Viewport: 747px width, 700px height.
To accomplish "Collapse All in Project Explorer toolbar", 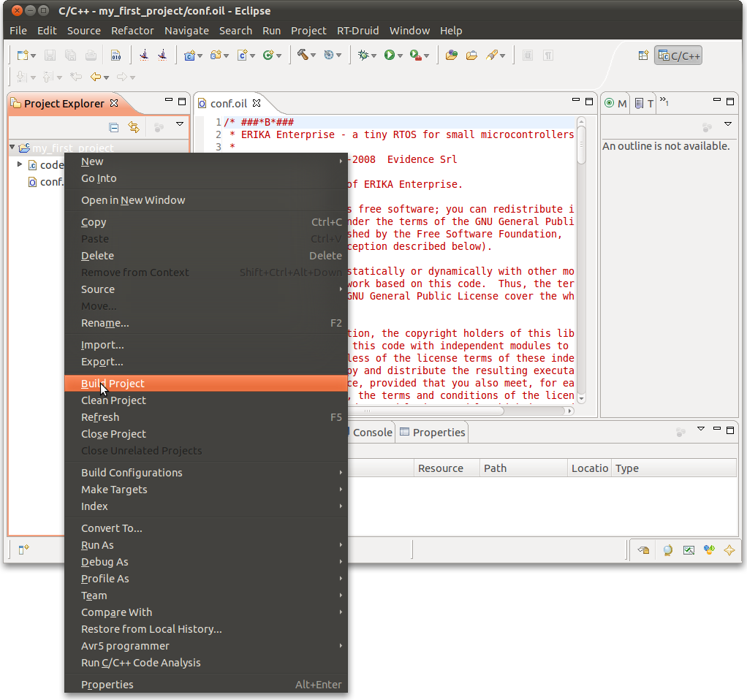I will [113, 127].
